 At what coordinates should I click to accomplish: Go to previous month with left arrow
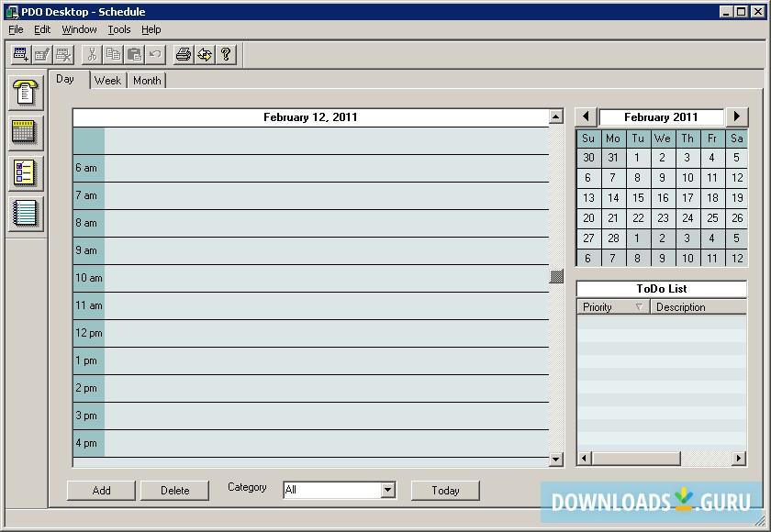(586, 116)
